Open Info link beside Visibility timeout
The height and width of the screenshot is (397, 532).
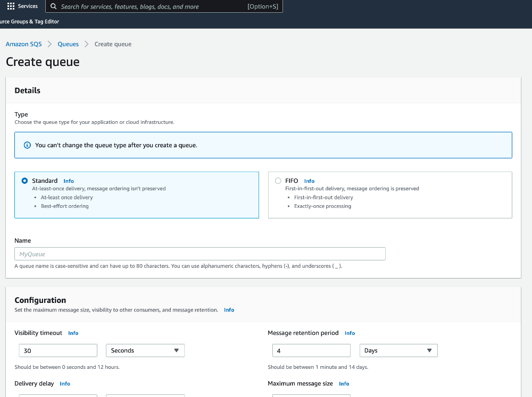[73, 333]
